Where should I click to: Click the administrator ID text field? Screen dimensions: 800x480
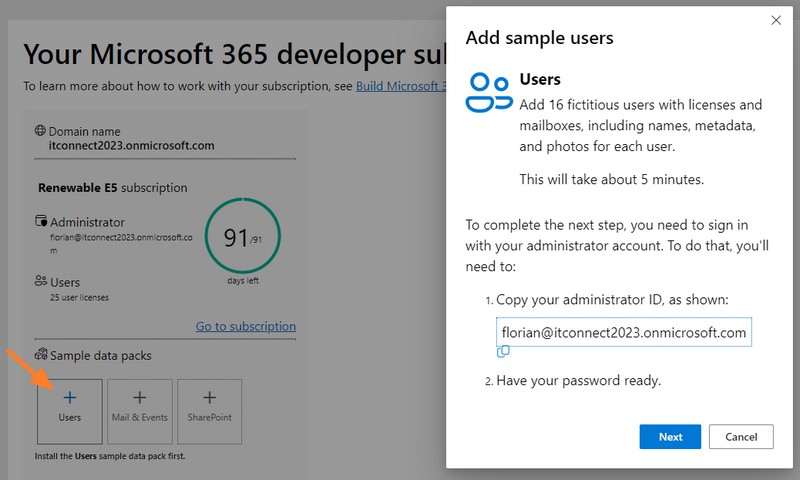pos(622,333)
